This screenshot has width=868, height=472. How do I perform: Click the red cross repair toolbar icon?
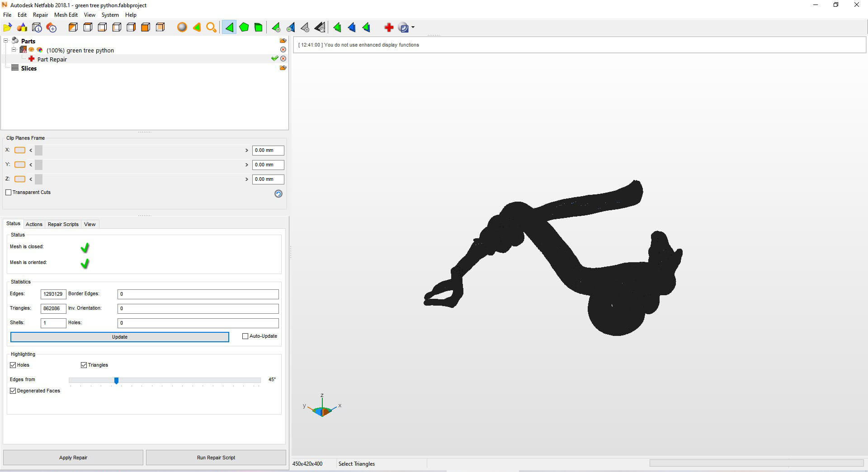[x=389, y=28]
